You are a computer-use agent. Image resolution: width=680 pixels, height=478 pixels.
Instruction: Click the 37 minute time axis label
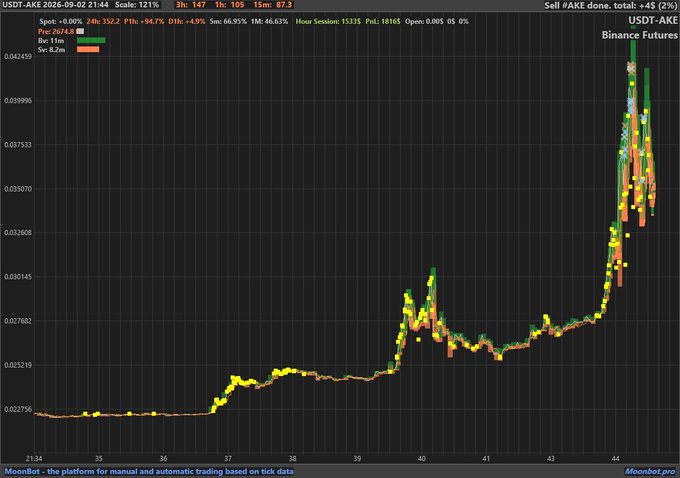click(x=228, y=458)
